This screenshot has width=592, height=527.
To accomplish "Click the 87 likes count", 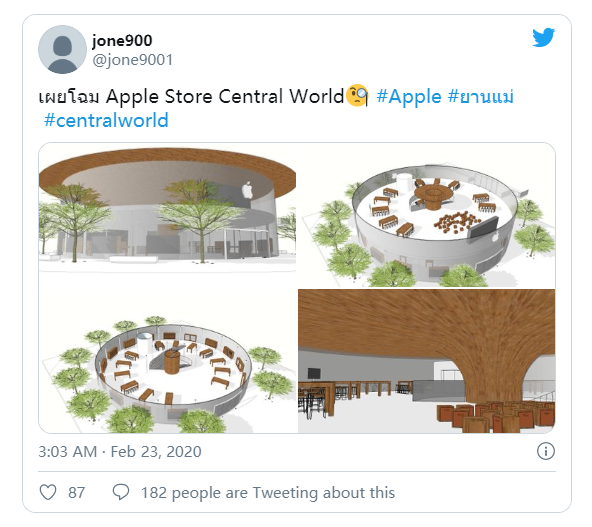I will 76,493.
